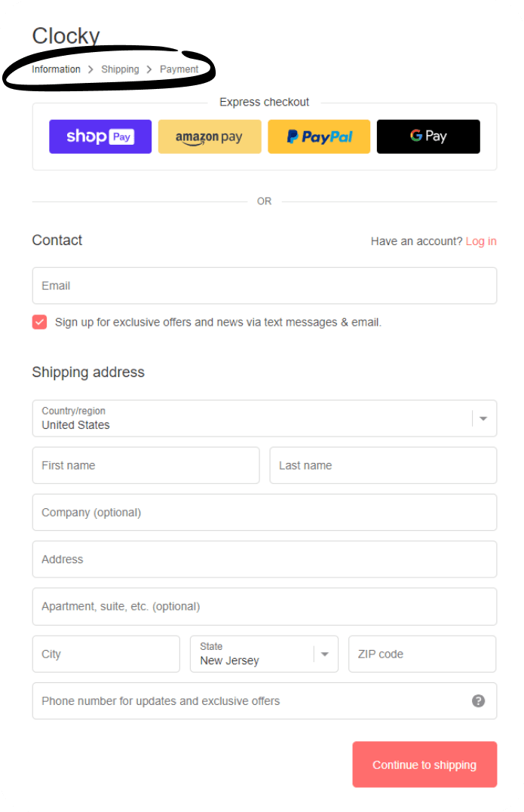The height and width of the screenshot is (812, 524).
Task: Click the First name field
Action: coord(146,465)
